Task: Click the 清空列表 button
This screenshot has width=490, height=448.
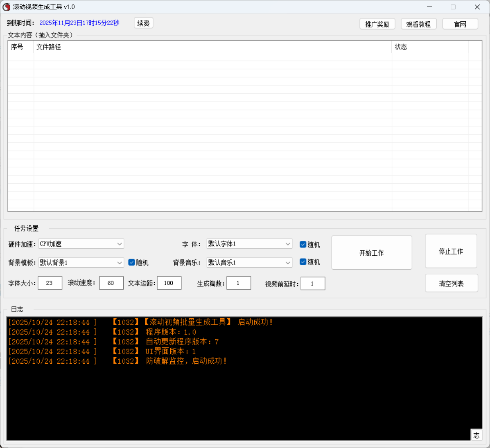Action: (x=451, y=283)
